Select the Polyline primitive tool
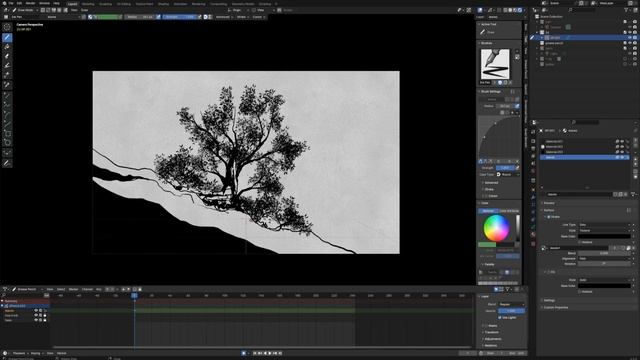The height and width of the screenshot is (360, 640). coord(7,105)
